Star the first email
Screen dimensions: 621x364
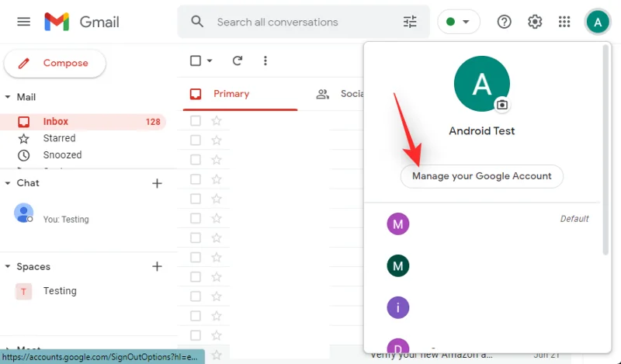pyautogui.click(x=217, y=120)
